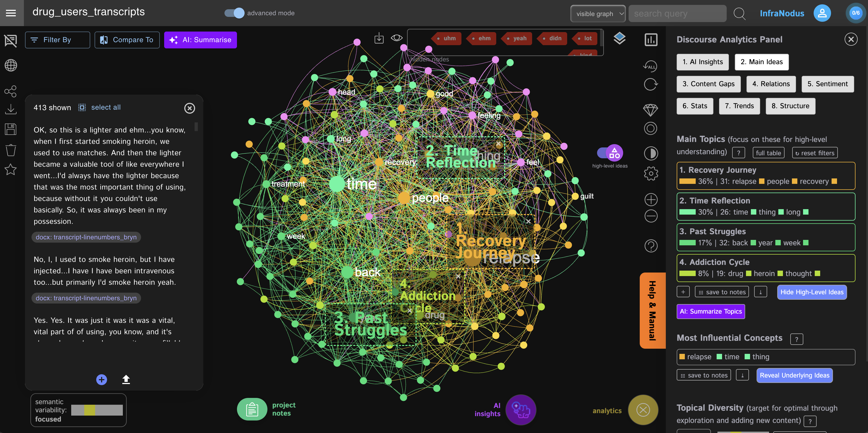Toggle the advanced mode switch
Screen dimensions: 868x433
coord(235,13)
